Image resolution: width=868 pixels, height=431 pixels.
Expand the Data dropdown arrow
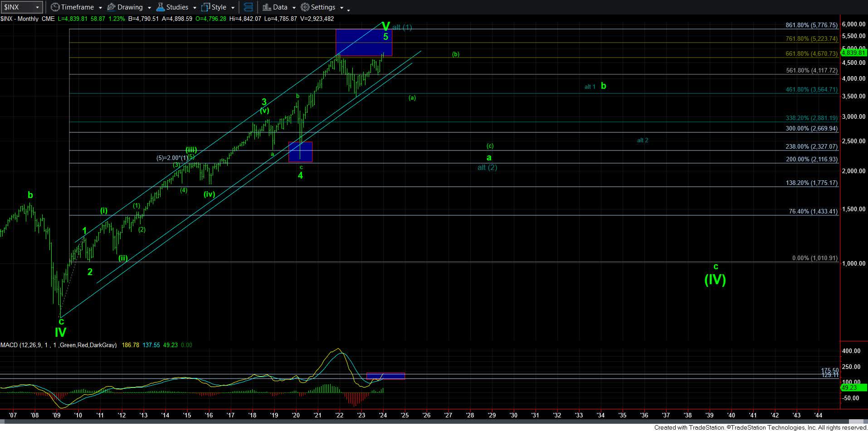click(294, 8)
